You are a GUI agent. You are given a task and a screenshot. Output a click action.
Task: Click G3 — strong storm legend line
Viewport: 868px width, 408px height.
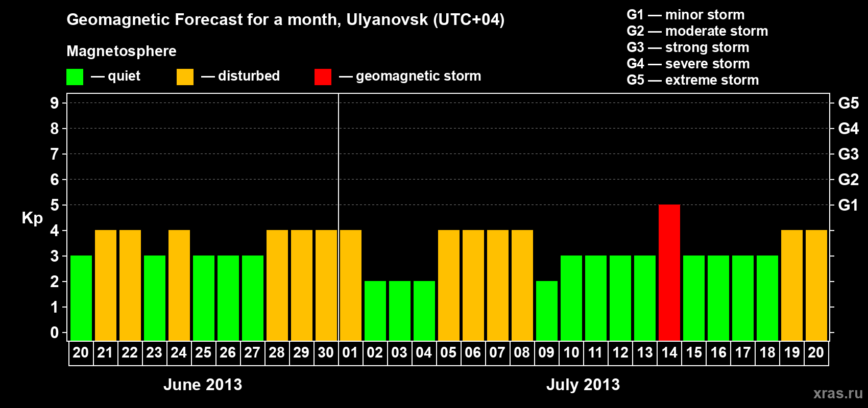688,47
